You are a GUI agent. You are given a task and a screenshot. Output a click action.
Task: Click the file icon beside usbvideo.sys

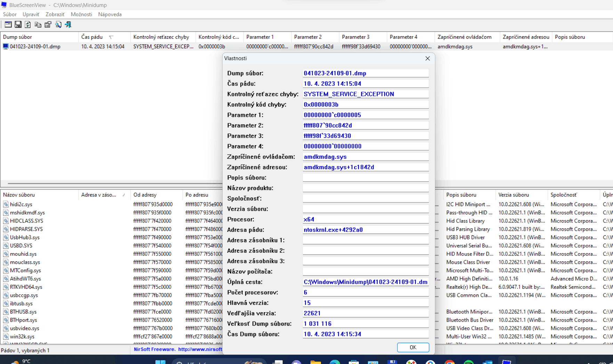[x=6, y=328]
